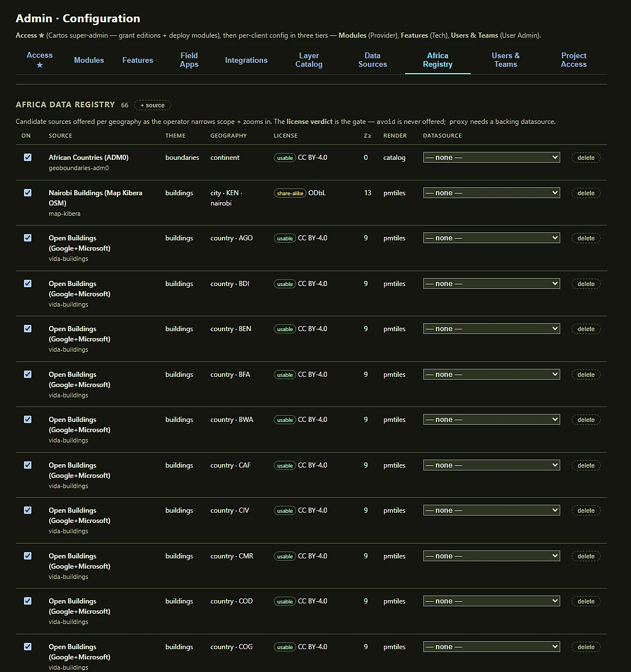Open the Users & Teams tab
631x672 pixels.
505,60
